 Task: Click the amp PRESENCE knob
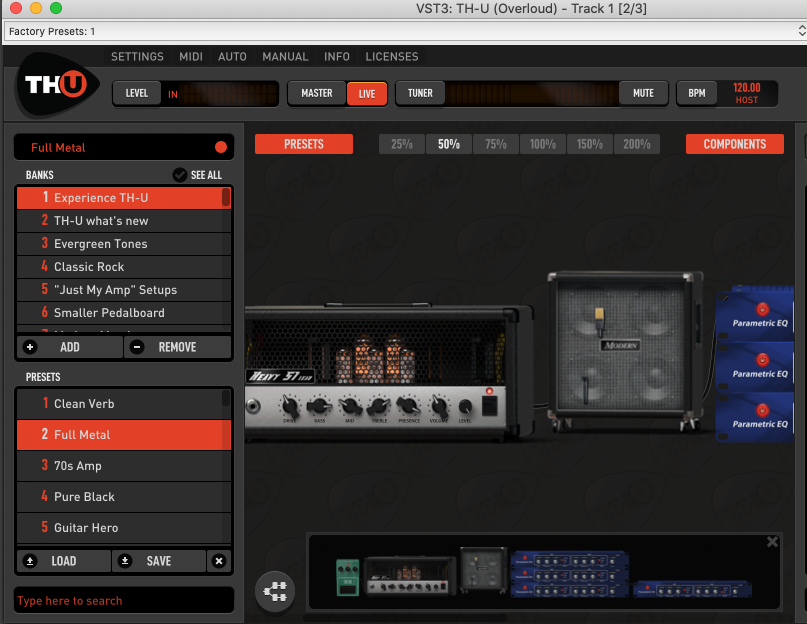tap(409, 406)
